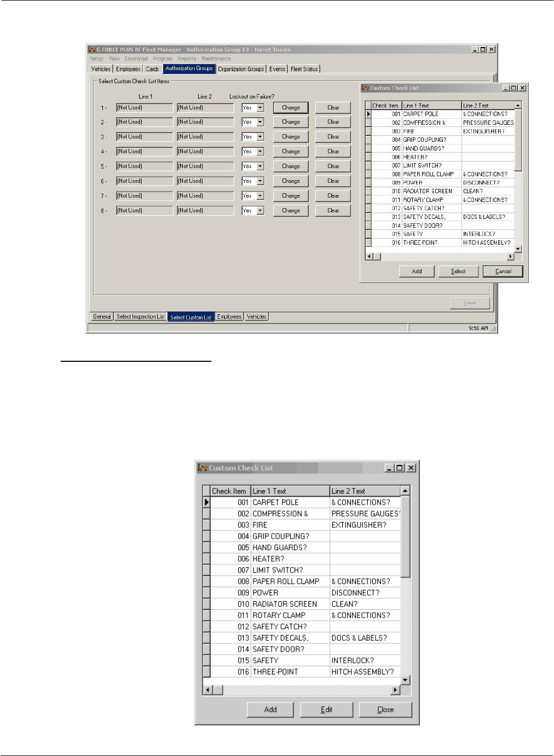Expand Lockout on Failure dropdown for item 6
Viewport: 554px width, 756px height.
coord(261,181)
